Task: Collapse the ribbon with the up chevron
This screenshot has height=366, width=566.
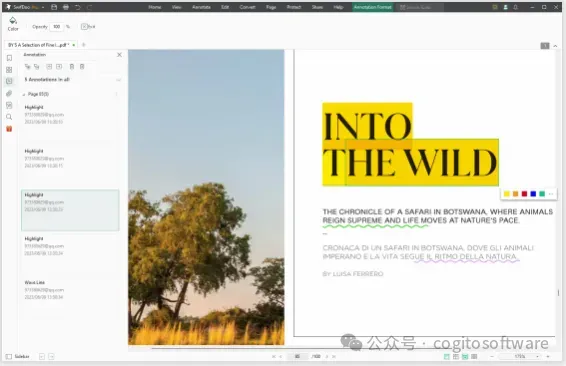Action: coord(555,46)
